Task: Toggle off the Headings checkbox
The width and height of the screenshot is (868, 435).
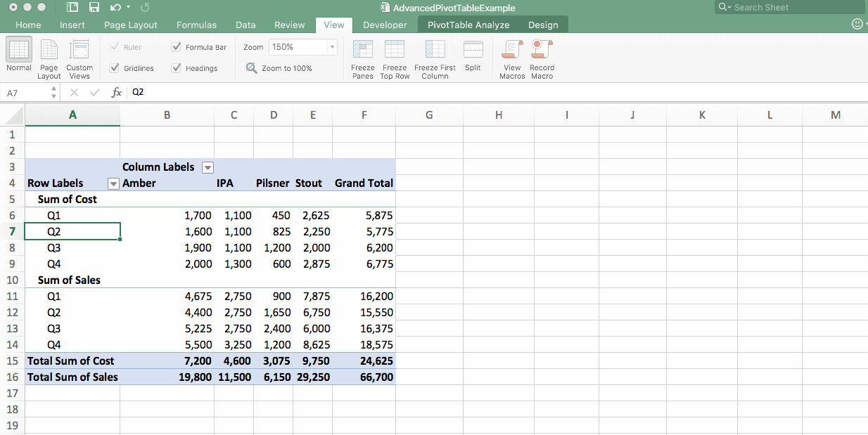Action: pos(176,68)
